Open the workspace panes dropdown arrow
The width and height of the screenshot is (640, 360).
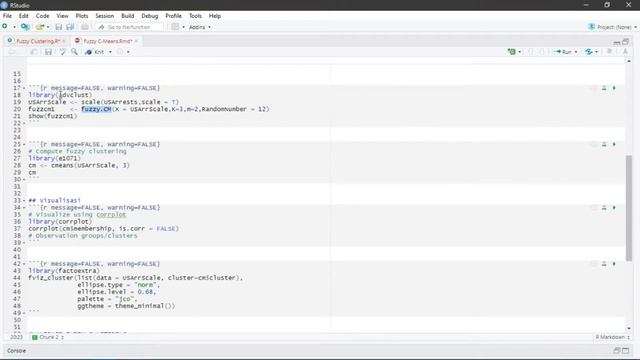(x=183, y=27)
